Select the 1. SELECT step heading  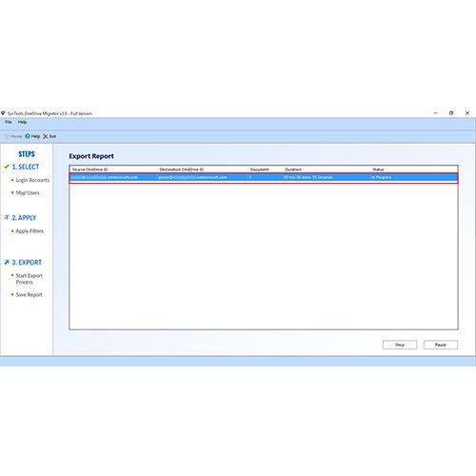click(x=26, y=167)
